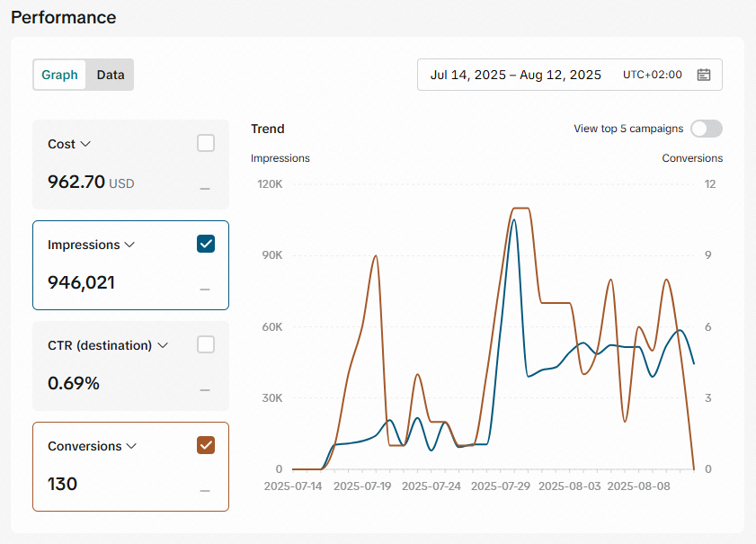The width and height of the screenshot is (756, 544).
Task: Click the date range Jul 14 – Aug 12 field
Action: (569, 75)
